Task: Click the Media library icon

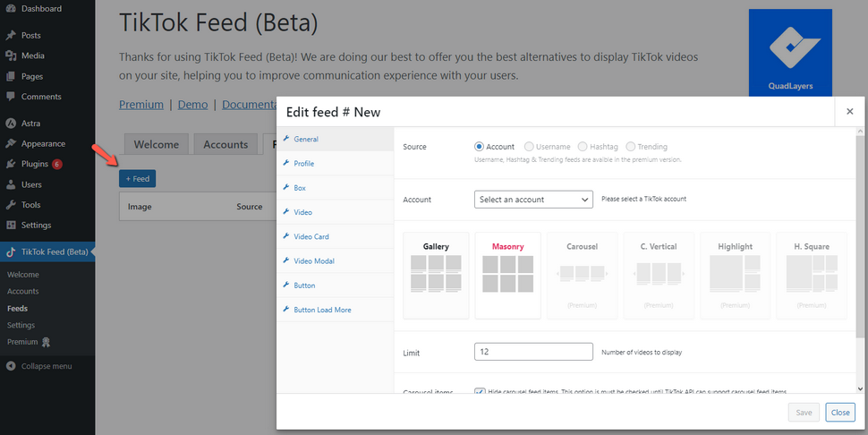Action: coord(11,56)
